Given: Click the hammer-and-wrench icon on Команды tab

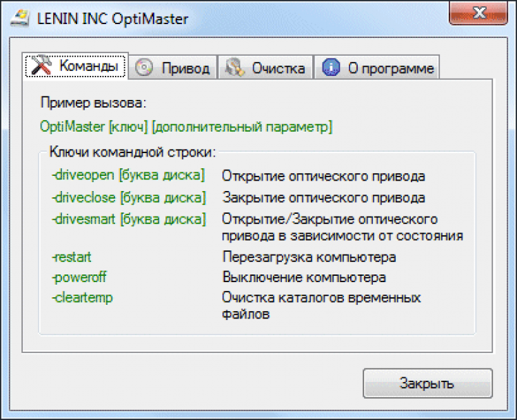Looking at the screenshot, I should tap(41, 65).
